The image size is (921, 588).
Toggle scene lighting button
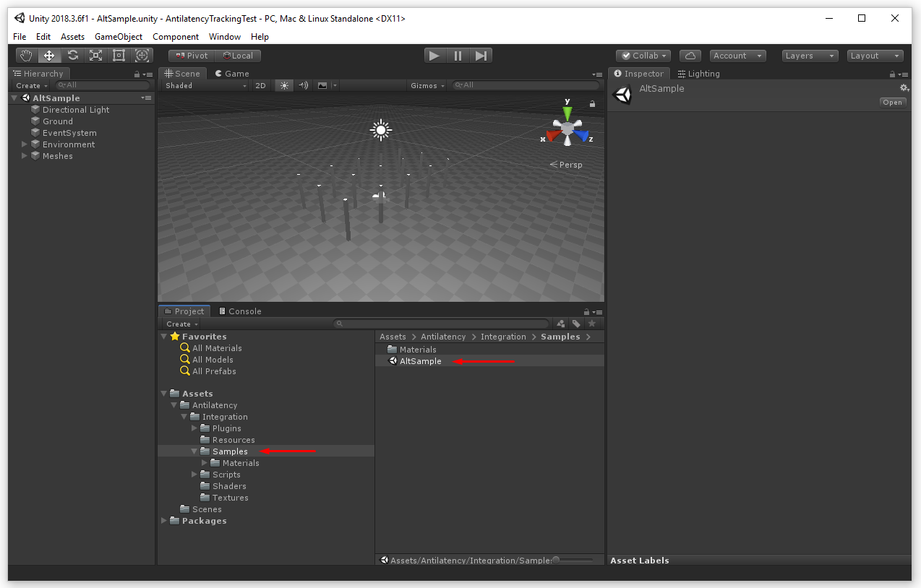pos(284,85)
